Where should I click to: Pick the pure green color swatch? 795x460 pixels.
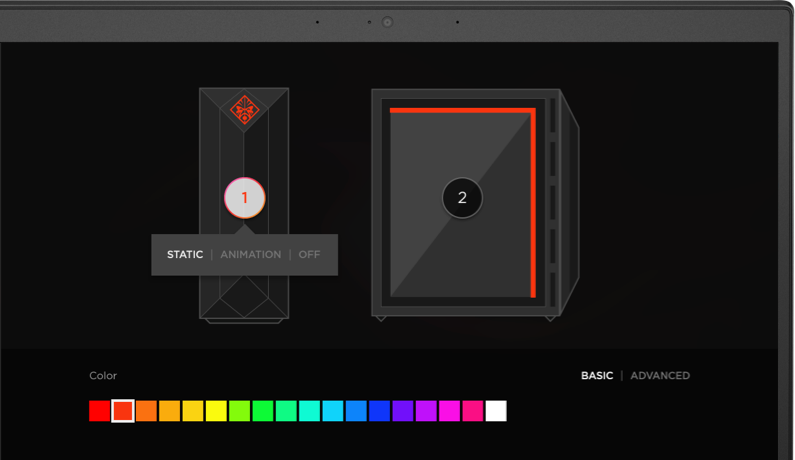click(263, 411)
